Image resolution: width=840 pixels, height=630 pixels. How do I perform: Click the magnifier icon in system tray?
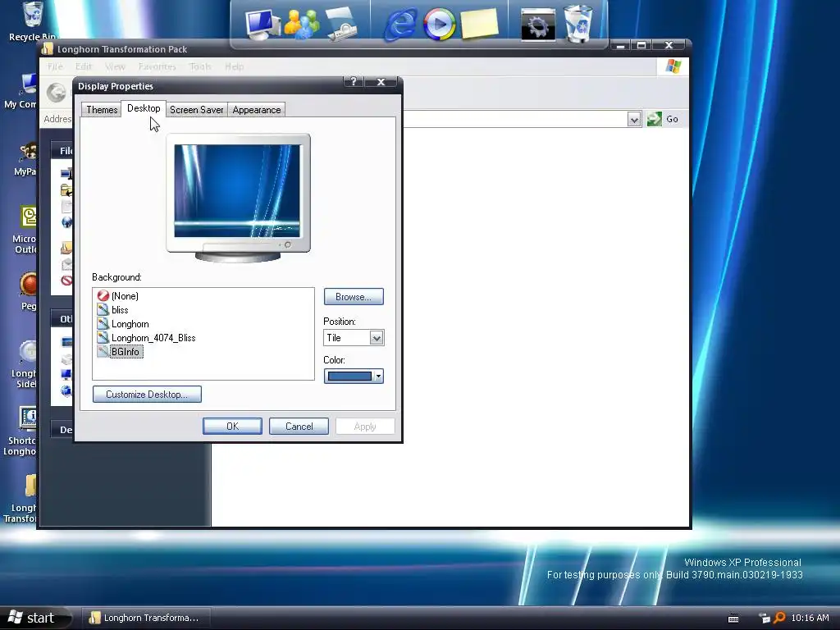779,618
